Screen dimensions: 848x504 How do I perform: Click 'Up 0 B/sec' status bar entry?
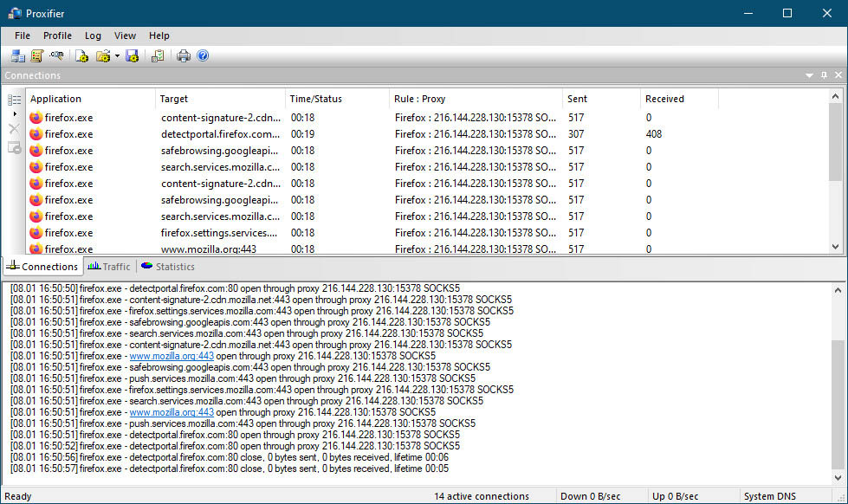point(675,496)
